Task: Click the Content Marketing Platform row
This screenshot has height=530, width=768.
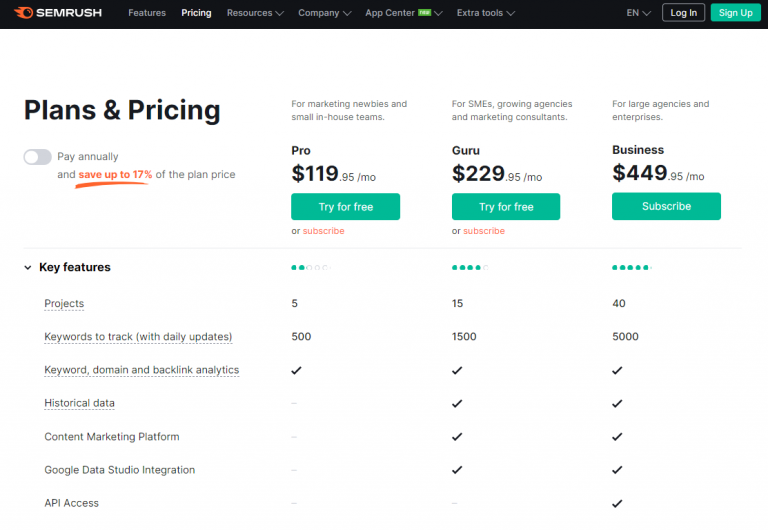Action: click(x=112, y=436)
